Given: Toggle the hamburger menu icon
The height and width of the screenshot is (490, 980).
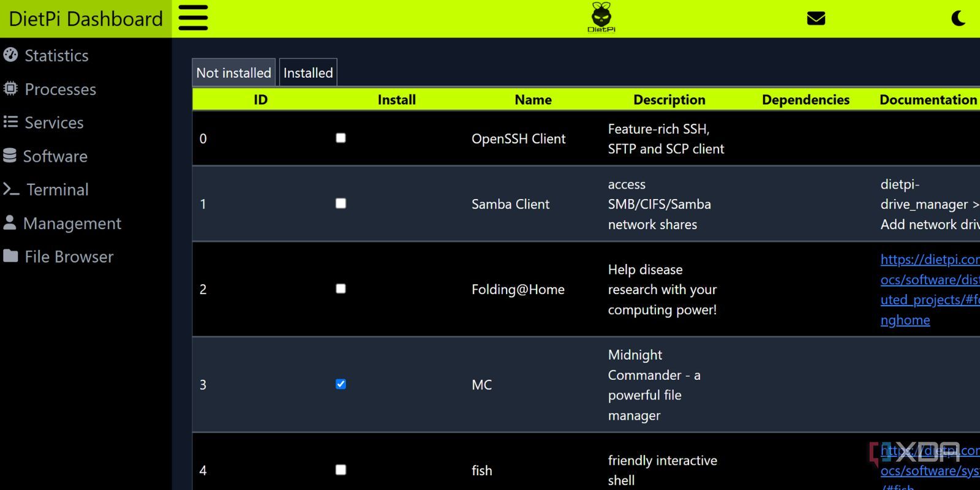Looking at the screenshot, I should tap(193, 18).
